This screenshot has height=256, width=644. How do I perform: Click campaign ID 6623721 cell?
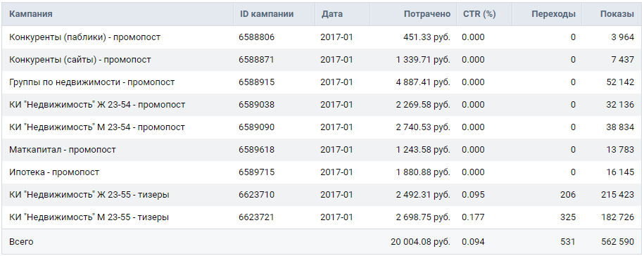256,217
